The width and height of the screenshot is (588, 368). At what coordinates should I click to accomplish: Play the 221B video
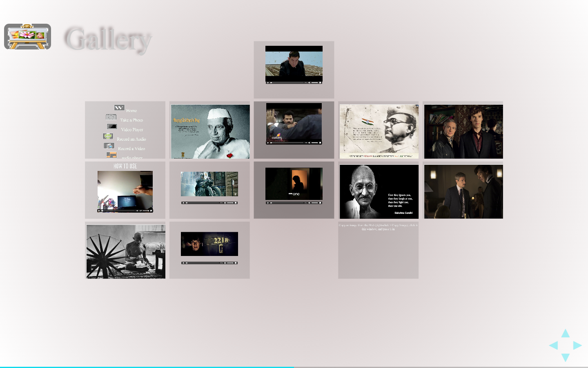[183, 263]
